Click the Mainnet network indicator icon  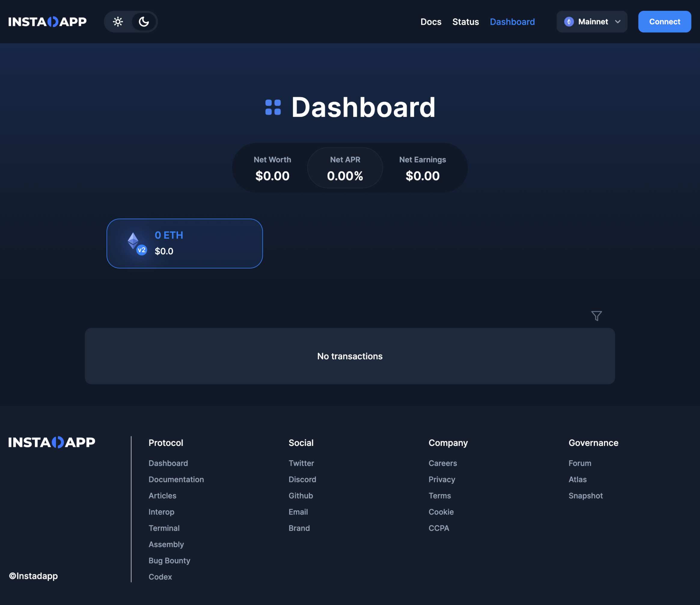click(569, 21)
